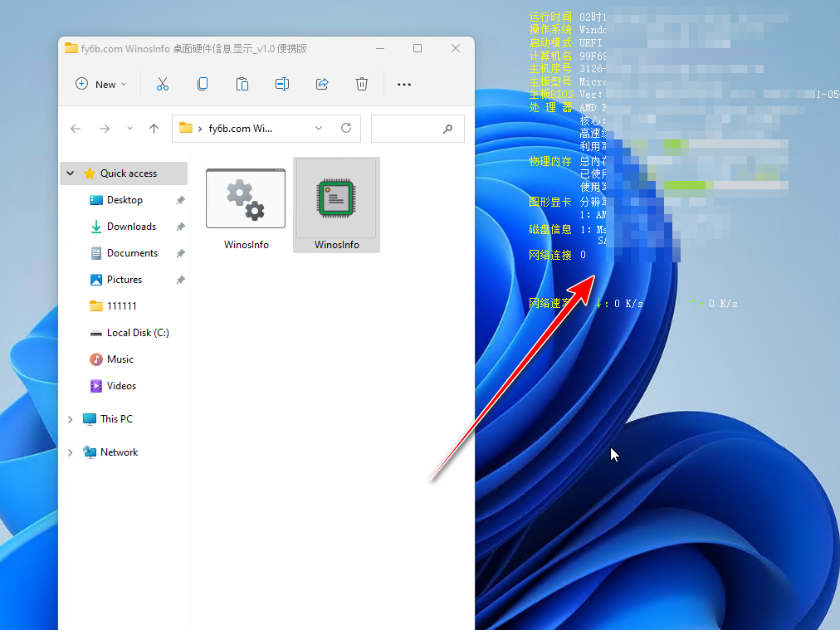Select the WinosInfo gears settings file
Image resolution: width=840 pixels, height=630 pixels.
(246, 205)
